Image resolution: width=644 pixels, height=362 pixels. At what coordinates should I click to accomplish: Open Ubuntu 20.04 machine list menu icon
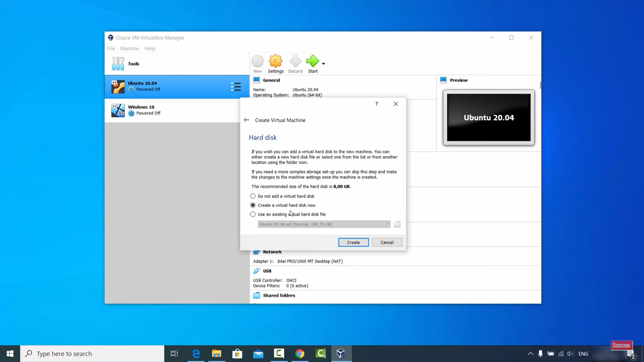pos(236,87)
